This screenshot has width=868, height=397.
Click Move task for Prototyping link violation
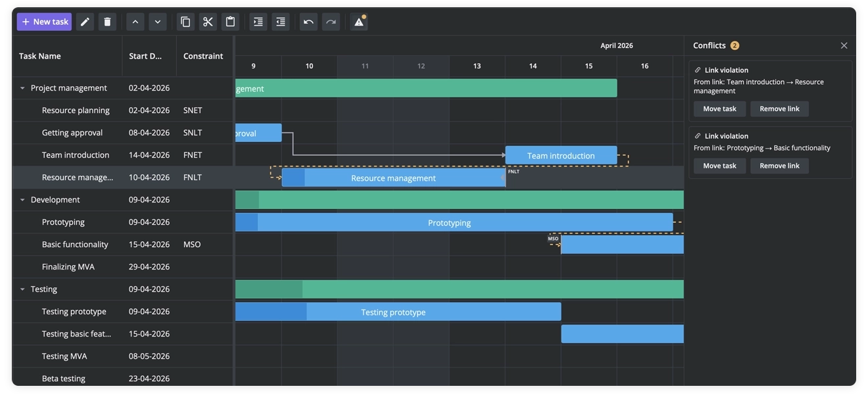(x=719, y=166)
